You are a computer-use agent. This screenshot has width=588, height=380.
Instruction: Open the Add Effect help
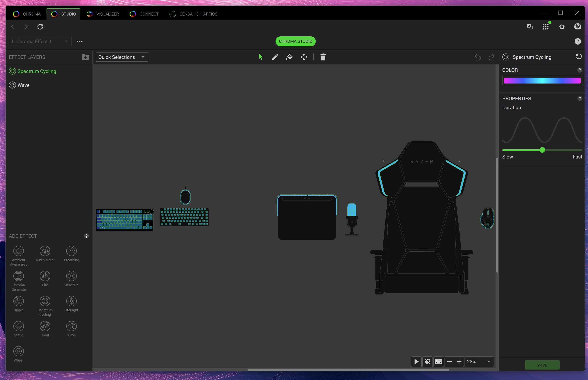tap(86, 236)
